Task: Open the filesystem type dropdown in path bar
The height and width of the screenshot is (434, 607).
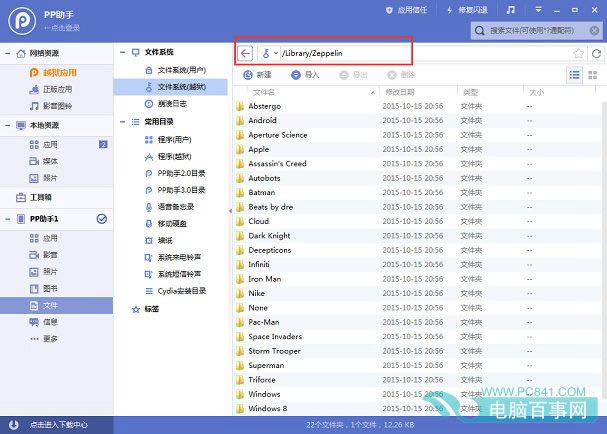Action: point(270,53)
